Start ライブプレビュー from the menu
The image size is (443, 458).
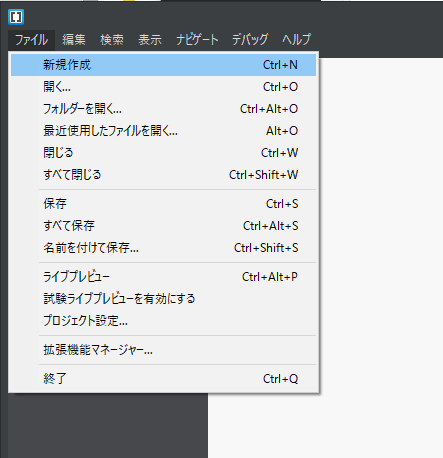[163, 277]
